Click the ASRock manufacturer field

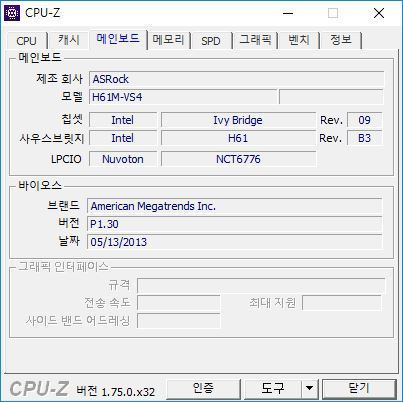point(236,79)
